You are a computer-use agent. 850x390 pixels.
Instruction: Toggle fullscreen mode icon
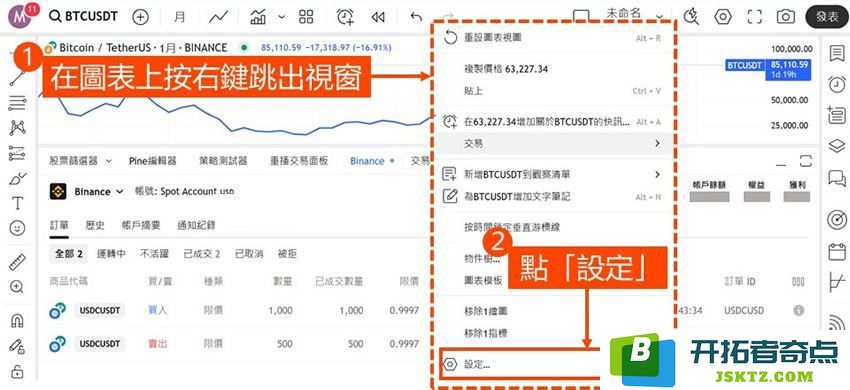[x=755, y=17]
